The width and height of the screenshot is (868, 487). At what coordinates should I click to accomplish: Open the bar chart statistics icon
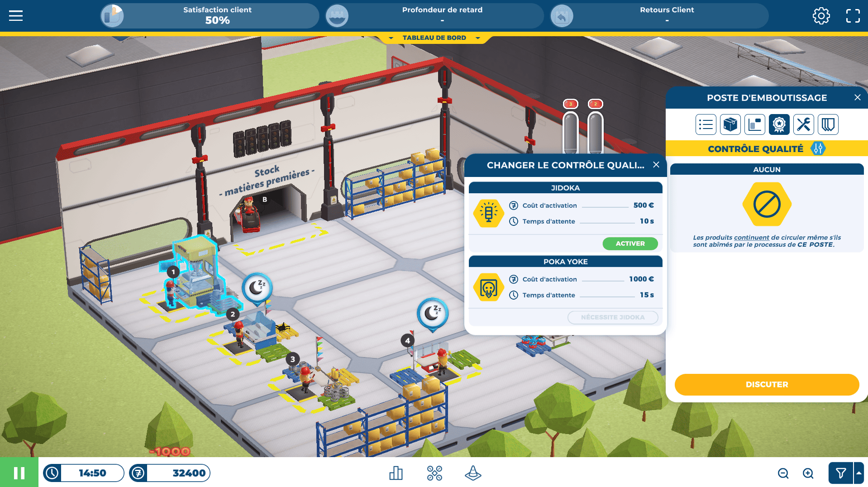[x=396, y=473]
